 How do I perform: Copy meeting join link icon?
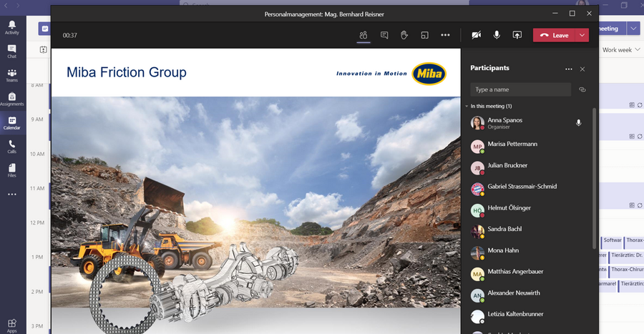(x=582, y=89)
